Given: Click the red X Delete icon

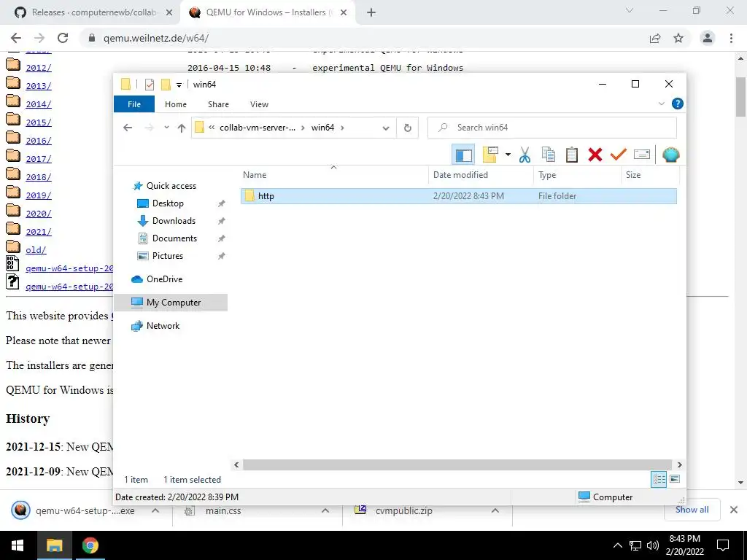Looking at the screenshot, I should click(595, 155).
